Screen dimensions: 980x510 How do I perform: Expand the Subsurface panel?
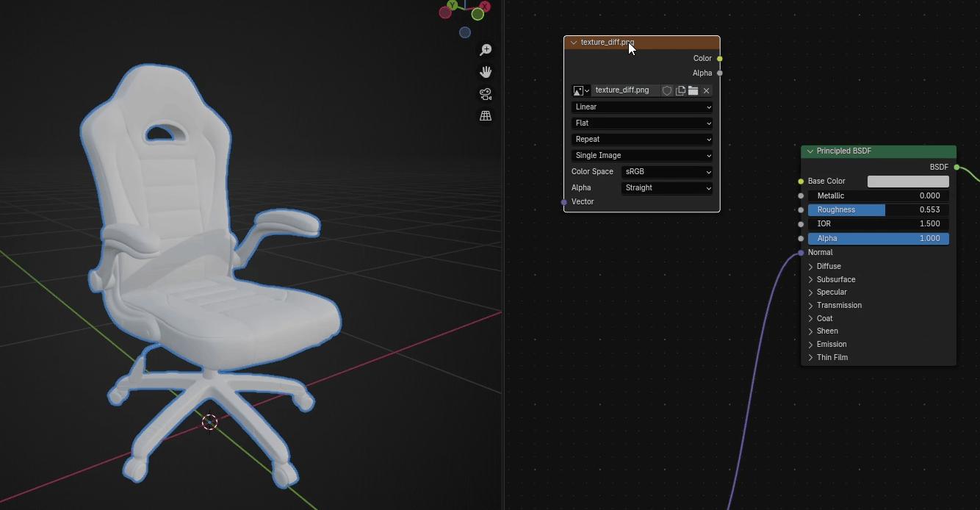click(x=835, y=280)
